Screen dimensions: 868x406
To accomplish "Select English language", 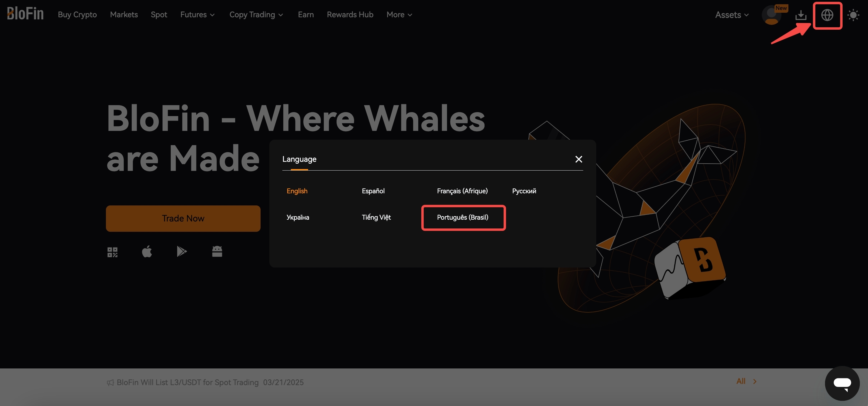I will click(x=297, y=191).
